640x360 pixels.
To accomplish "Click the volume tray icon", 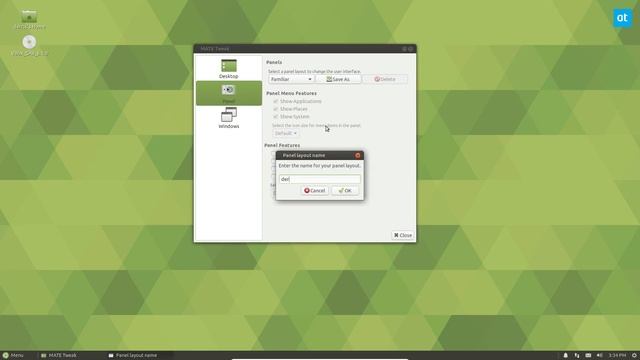I will point(600,356).
